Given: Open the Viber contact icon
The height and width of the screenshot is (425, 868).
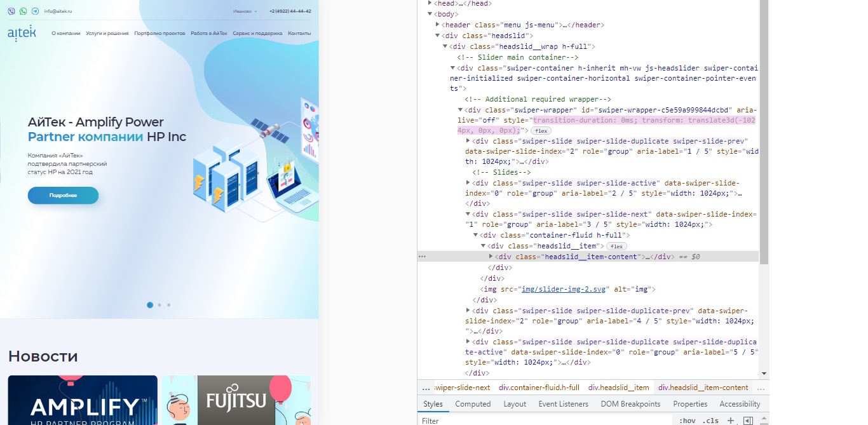Looking at the screenshot, I should (11, 11).
